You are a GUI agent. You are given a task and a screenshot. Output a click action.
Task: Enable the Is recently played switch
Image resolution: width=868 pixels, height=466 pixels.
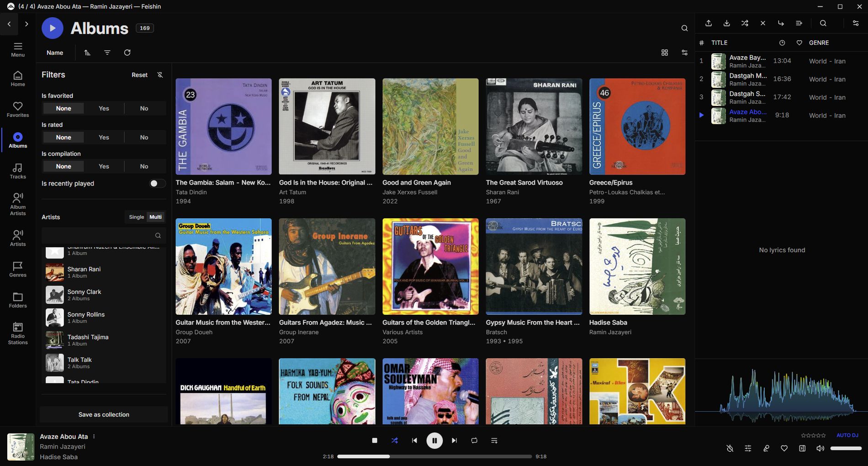[x=157, y=184]
